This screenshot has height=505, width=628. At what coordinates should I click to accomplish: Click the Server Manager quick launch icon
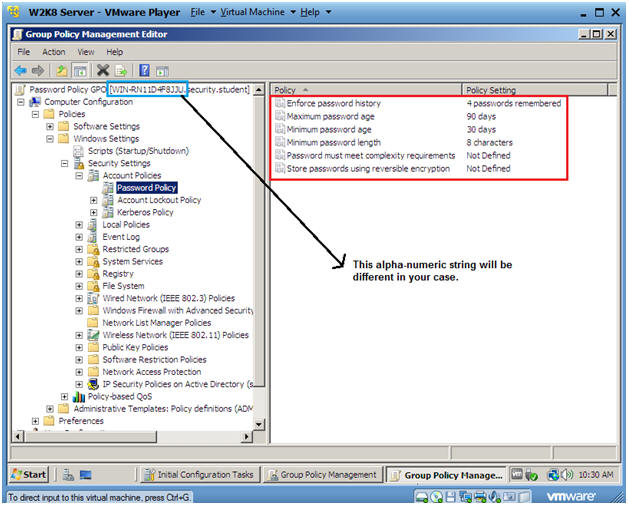tap(68, 475)
